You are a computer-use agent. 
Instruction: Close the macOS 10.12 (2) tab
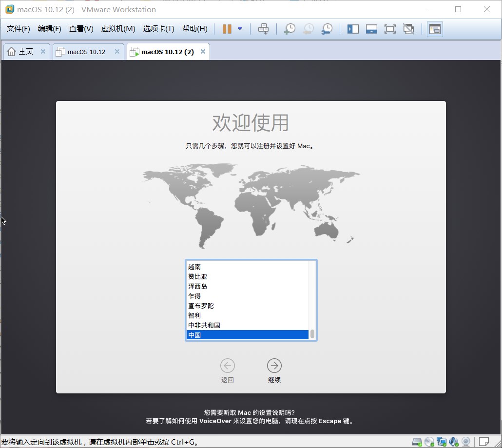[x=203, y=52]
